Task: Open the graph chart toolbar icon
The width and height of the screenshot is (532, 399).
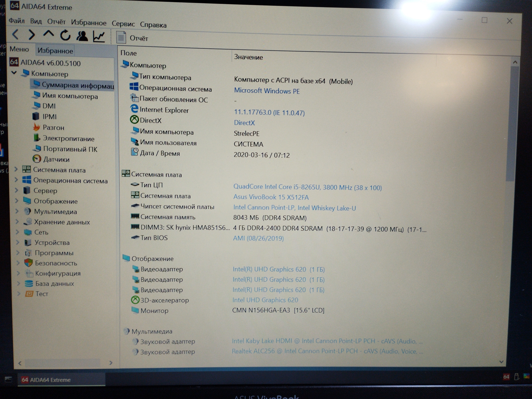Action: [99, 37]
